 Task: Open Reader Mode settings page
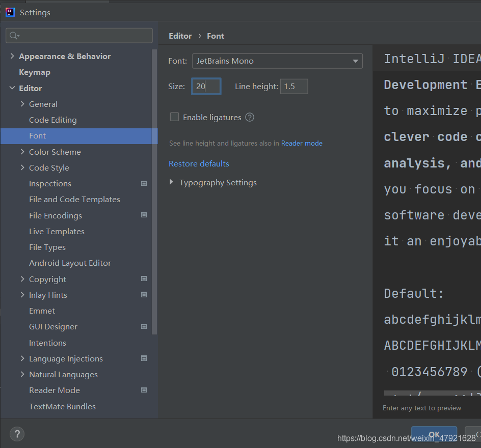pyautogui.click(x=55, y=390)
